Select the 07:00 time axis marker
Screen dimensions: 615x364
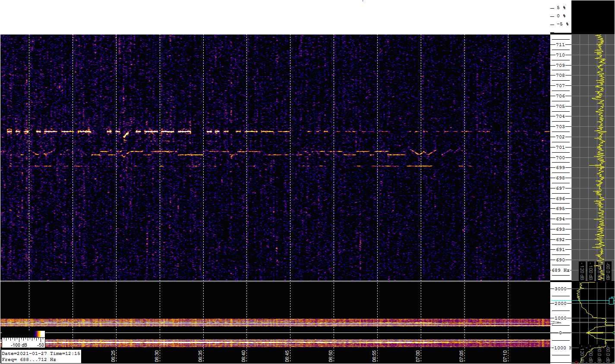pyautogui.click(x=418, y=356)
